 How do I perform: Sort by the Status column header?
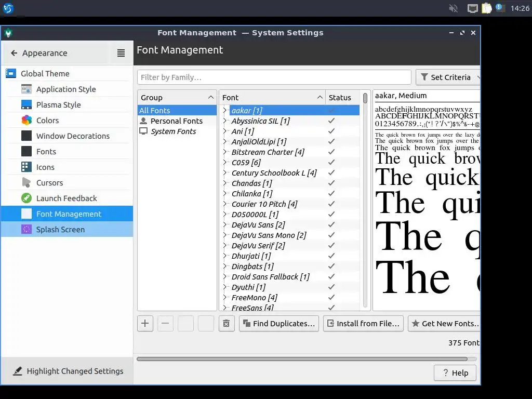tap(342, 98)
